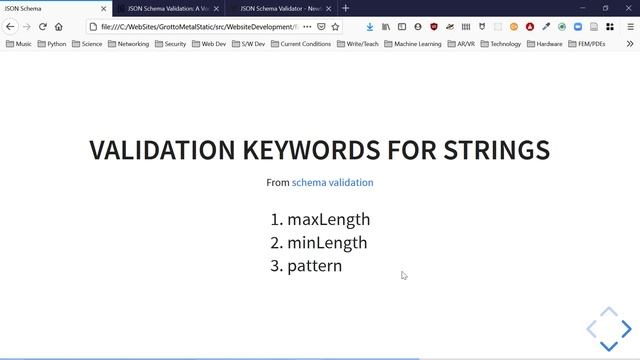Open the Firefox account icon
The image size is (640, 360).
418,27
